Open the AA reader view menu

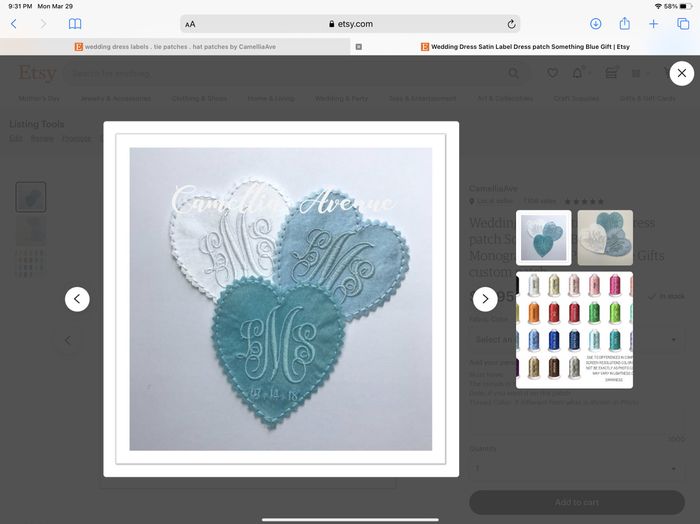(190, 24)
